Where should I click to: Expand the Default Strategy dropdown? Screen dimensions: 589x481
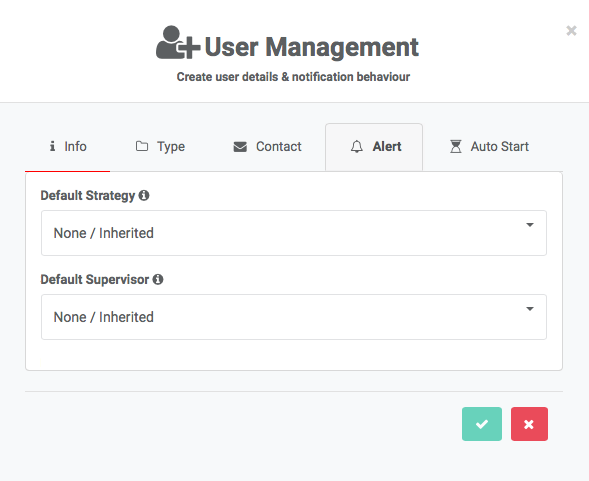pyautogui.click(x=294, y=233)
